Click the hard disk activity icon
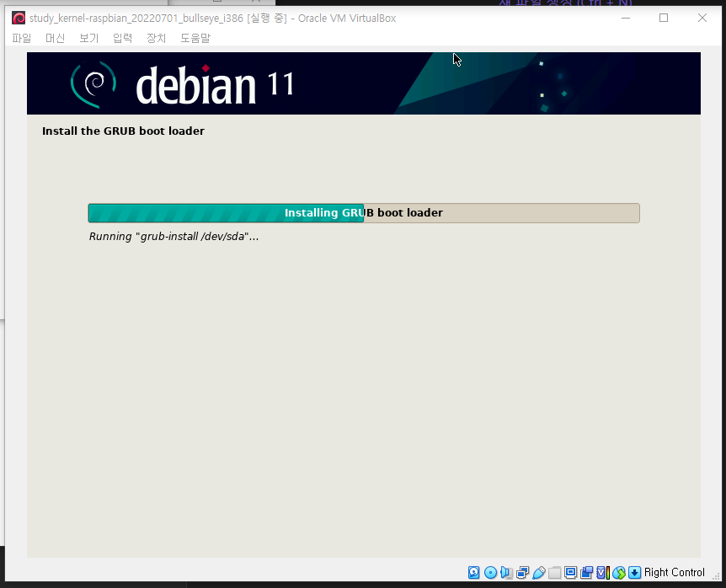 pos(473,572)
